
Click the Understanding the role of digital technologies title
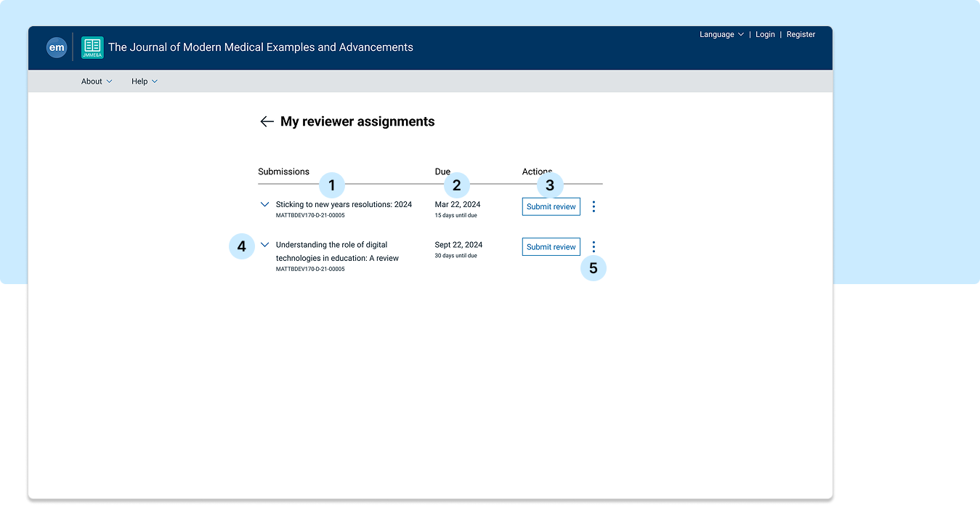coord(337,251)
